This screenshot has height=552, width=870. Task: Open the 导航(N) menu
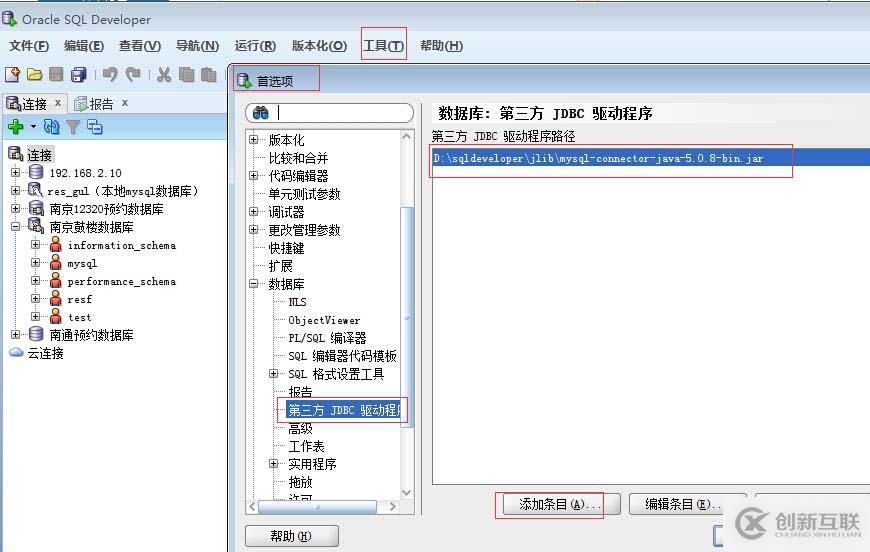point(197,45)
